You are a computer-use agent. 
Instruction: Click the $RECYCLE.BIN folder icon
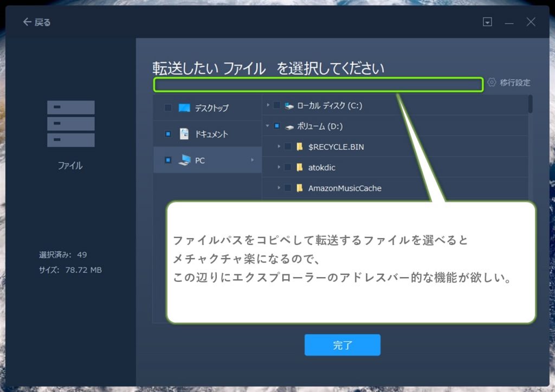pyautogui.click(x=299, y=147)
